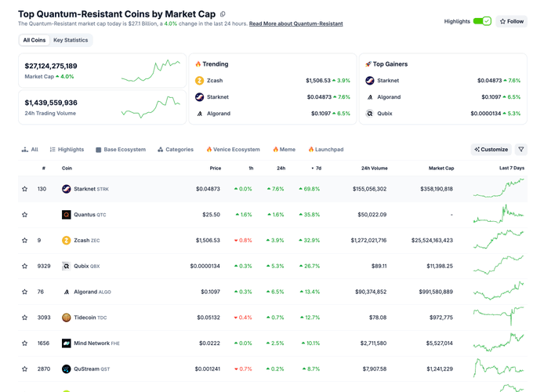533x392 pixels.
Task: Click Starknet 7d change 69.8%
Action: [310, 189]
